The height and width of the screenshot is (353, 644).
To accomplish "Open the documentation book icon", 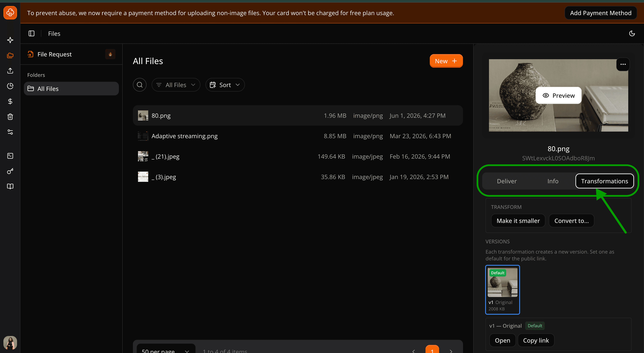I will pos(10,187).
